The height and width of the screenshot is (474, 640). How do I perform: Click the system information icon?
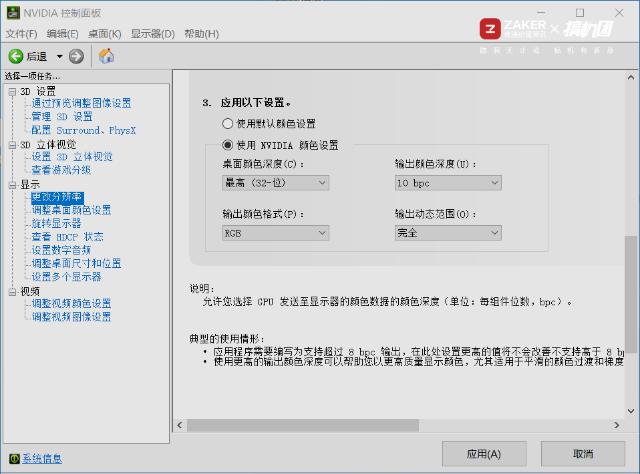click(14, 459)
